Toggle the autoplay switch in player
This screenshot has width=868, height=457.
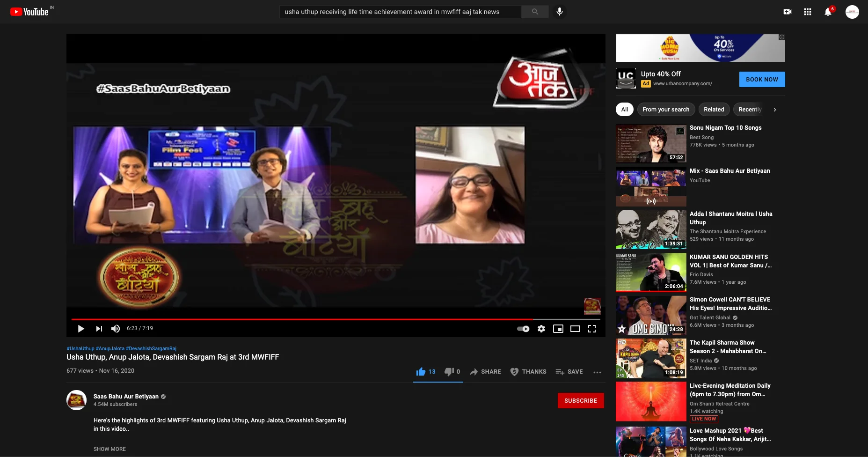click(x=523, y=329)
